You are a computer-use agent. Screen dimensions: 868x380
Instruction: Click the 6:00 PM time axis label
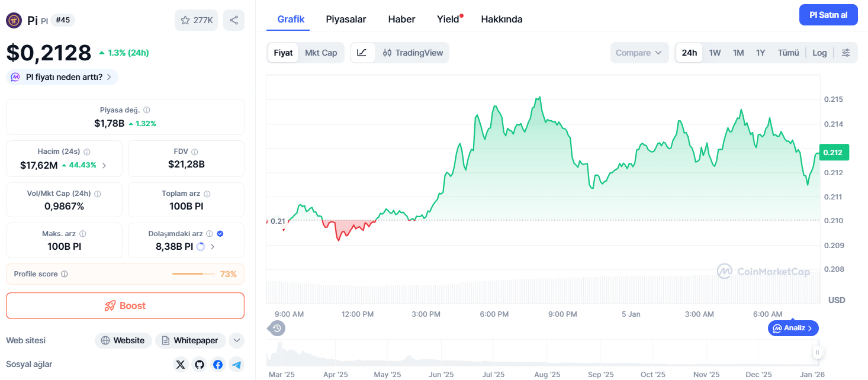494,314
